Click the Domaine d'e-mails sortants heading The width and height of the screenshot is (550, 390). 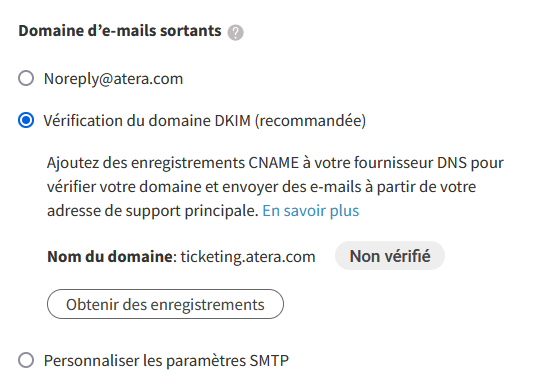click(120, 31)
